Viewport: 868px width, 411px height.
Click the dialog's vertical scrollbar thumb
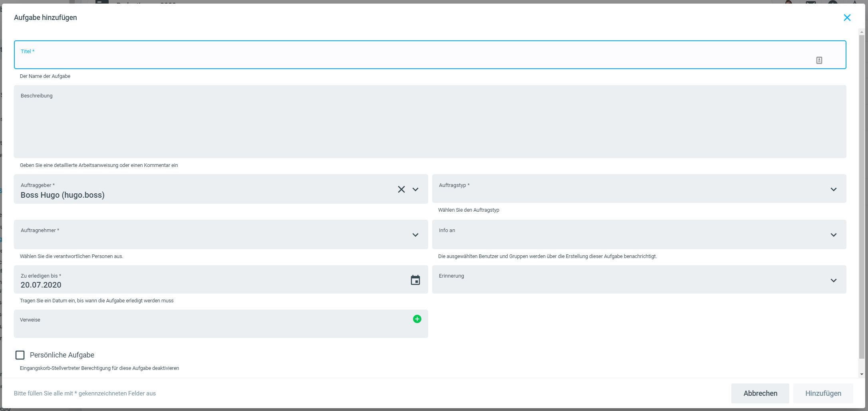[862, 196]
